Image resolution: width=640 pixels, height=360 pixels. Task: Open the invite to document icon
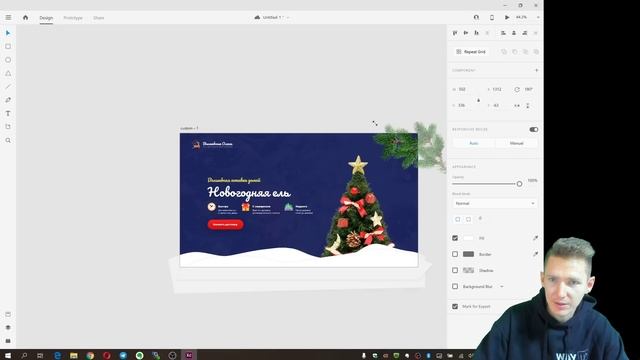pos(476,18)
